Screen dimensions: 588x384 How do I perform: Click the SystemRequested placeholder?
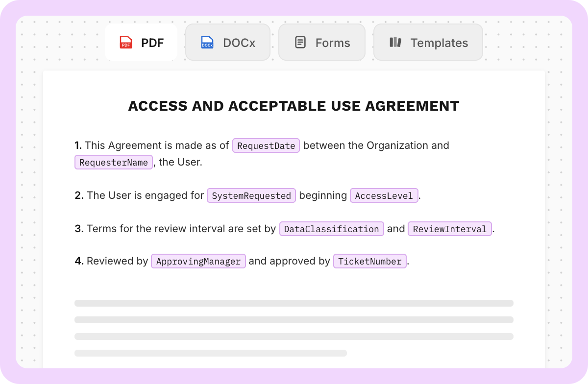251,196
